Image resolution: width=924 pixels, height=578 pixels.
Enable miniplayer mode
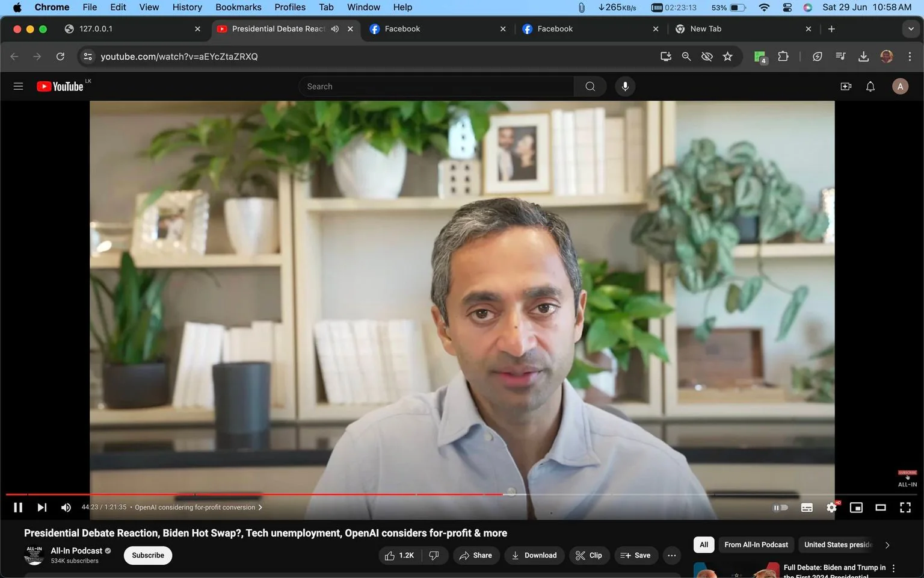pos(856,508)
